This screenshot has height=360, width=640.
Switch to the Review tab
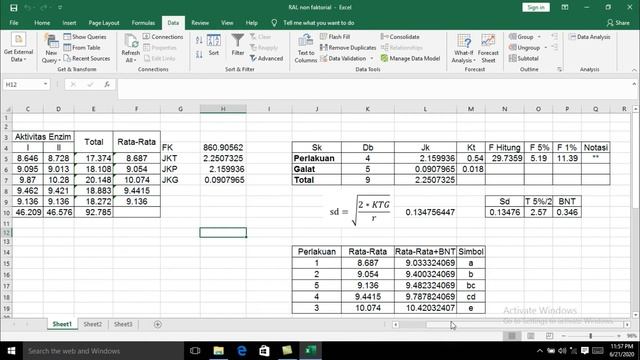[200, 23]
